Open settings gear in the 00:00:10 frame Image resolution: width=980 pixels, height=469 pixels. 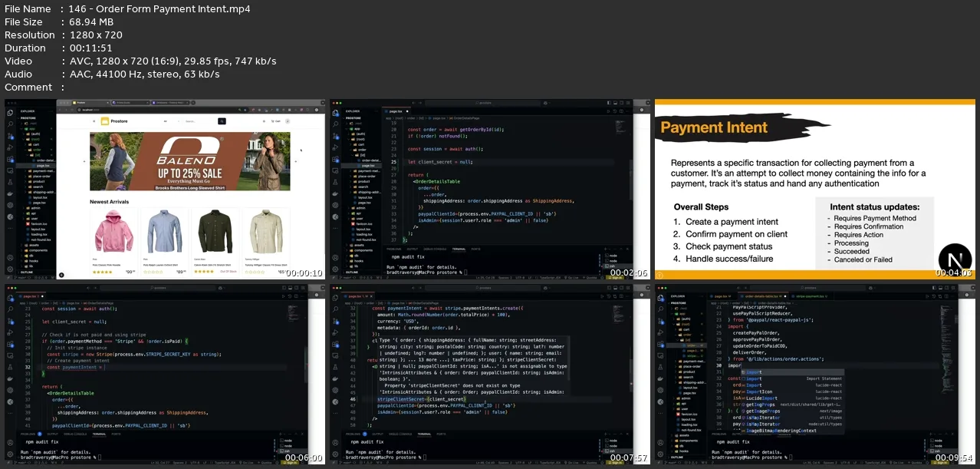[x=11, y=269]
